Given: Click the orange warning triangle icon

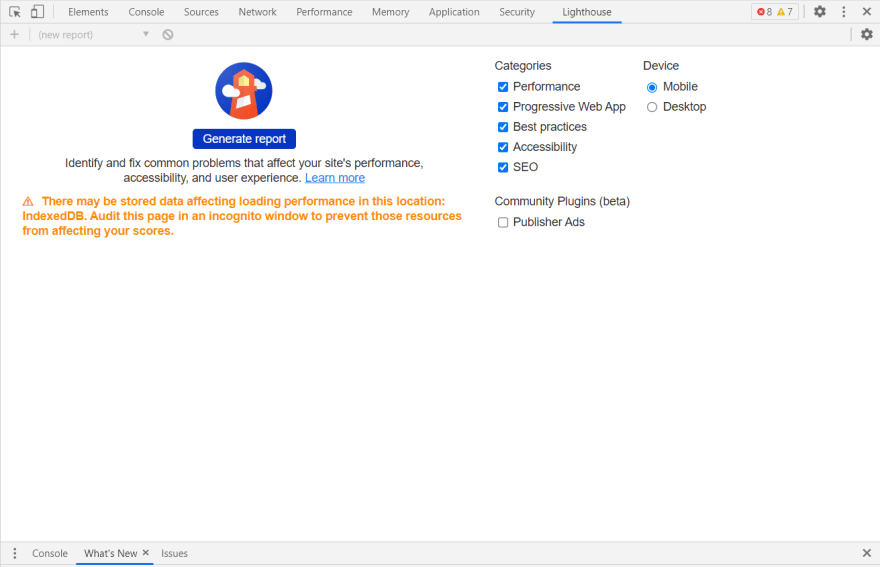Looking at the screenshot, I should [28, 201].
